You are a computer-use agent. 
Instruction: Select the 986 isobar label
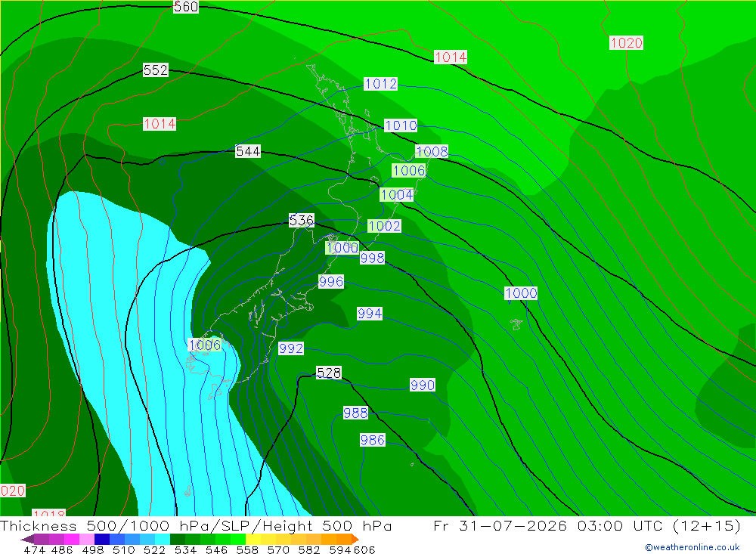coord(372,440)
